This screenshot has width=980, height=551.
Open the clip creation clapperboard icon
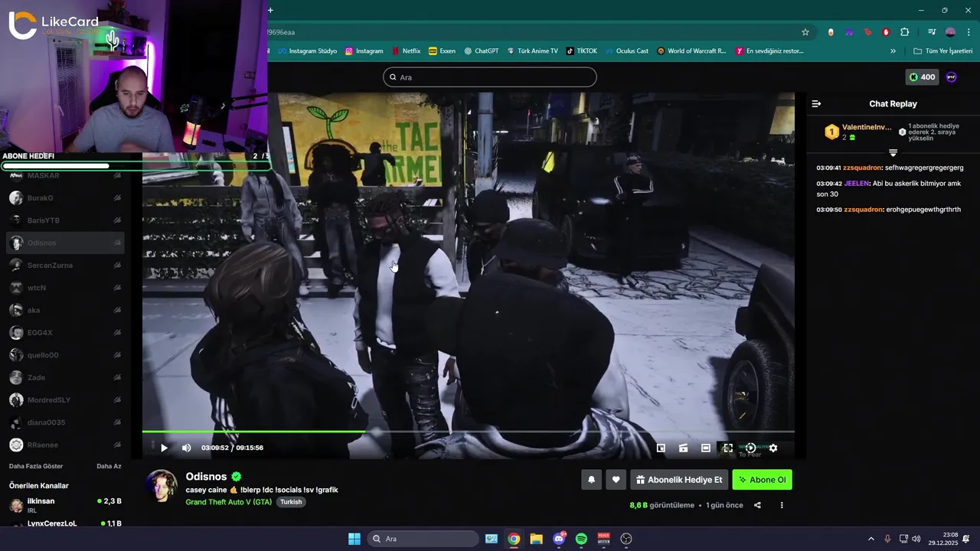click(684, 448)
